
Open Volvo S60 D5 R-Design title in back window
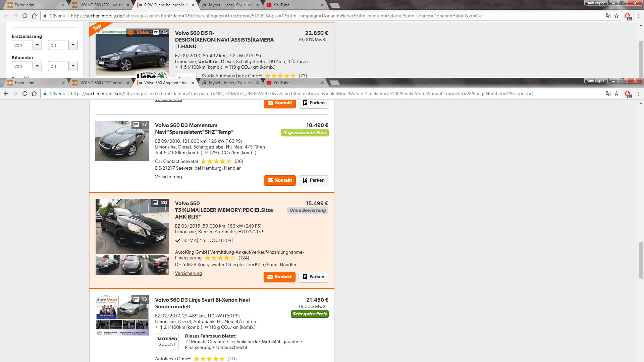tap(224, 40)
